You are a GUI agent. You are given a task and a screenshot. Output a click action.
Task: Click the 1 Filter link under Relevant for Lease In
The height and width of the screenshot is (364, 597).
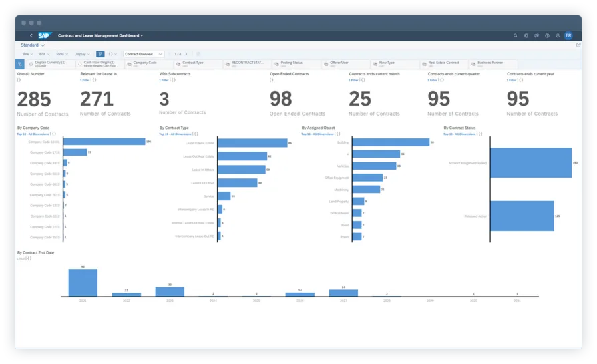[x=85, y=80]
